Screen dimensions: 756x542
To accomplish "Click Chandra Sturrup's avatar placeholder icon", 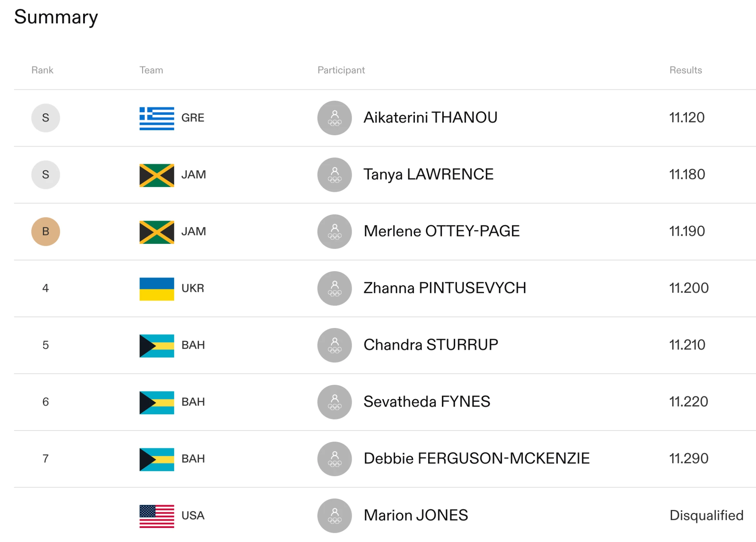I will (x=334, y=345).
